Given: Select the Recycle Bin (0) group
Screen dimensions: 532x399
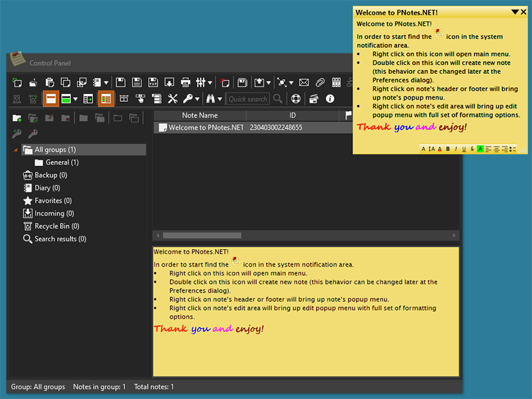Looking at the screenshot, I should 56,226.
